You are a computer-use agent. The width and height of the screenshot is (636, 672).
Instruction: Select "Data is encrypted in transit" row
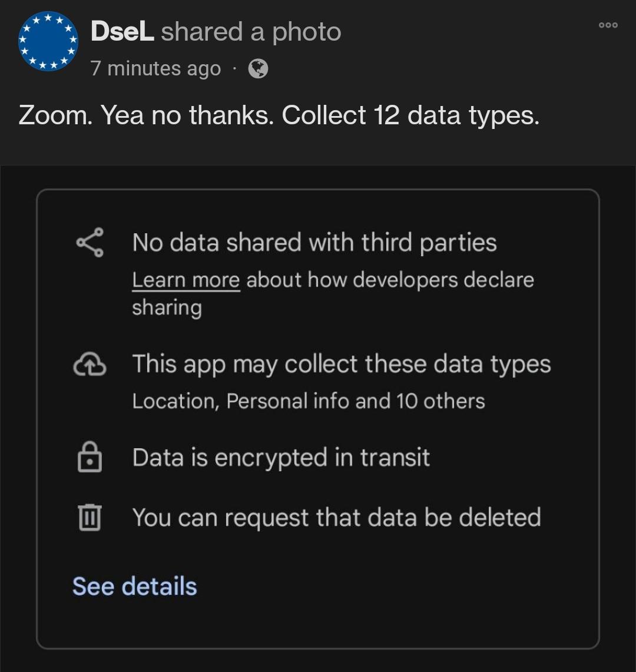(x=281, y=458)
